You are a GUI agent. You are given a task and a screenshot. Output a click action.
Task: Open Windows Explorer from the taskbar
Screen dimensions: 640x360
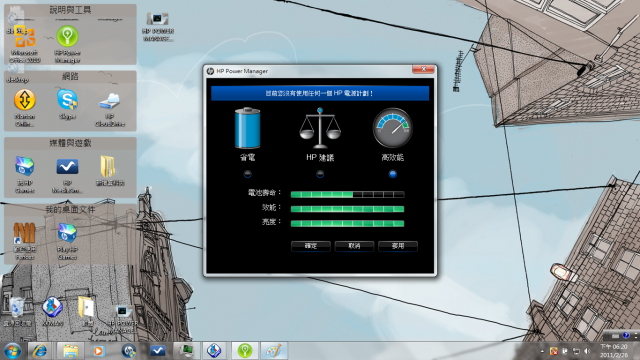70,351
